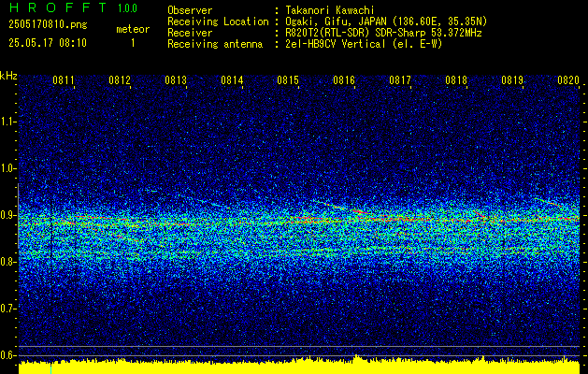Click the 0812 time marker

click(x=120, y=80)
